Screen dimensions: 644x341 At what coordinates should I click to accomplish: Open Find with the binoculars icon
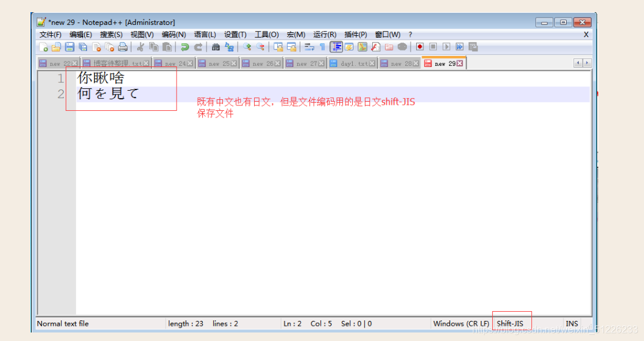pyautogui.click(x=216, y=47)
